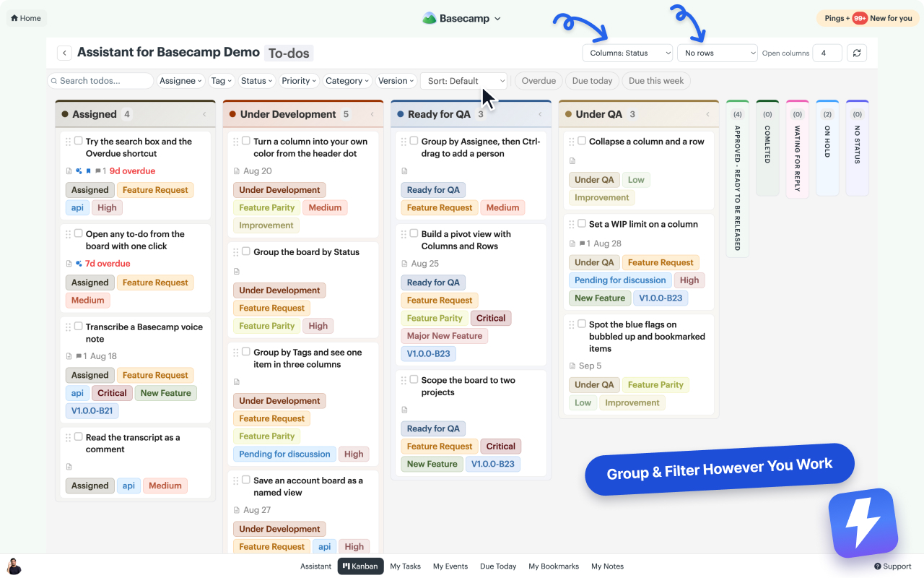Image resolution: width=924 pixels, height=578 pixels.
Task: Check 'Build a pivot view with Columns and Rows'
Action: (414, 233)
